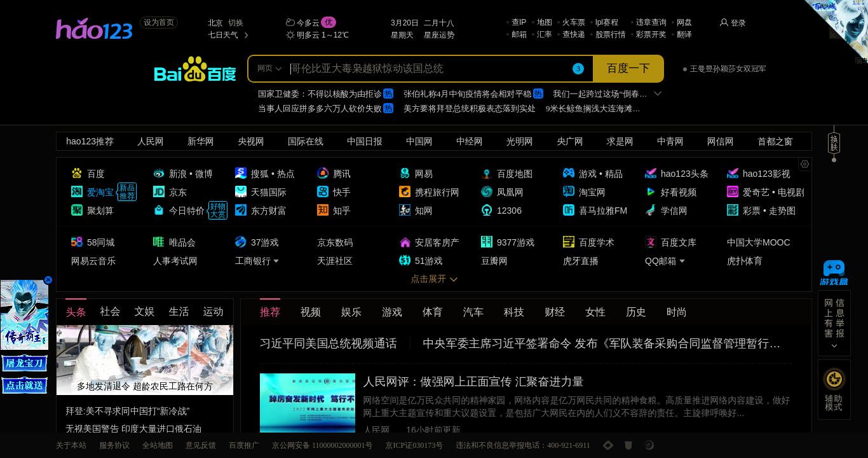Click the Baidu logo beside search box
The height and width of the screenshot is (458, 868).
(195, 69)
